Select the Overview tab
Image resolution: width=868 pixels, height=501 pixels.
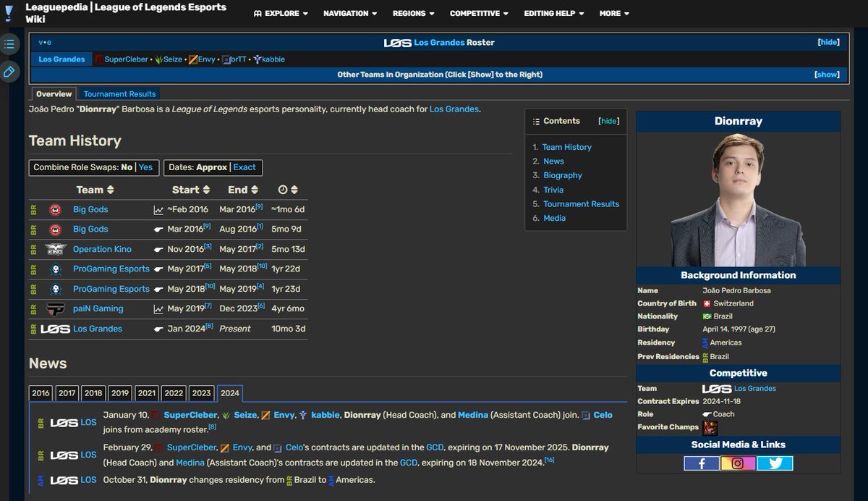click(x=54, y=94)
